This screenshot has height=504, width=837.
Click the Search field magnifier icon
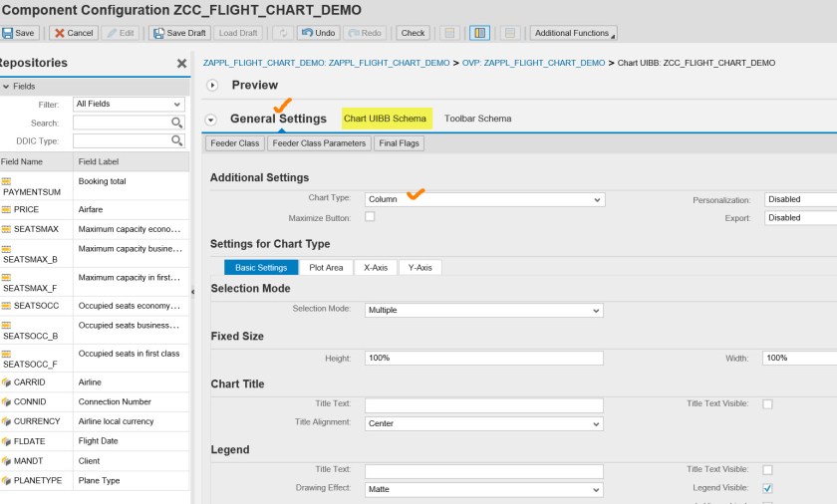176,123
